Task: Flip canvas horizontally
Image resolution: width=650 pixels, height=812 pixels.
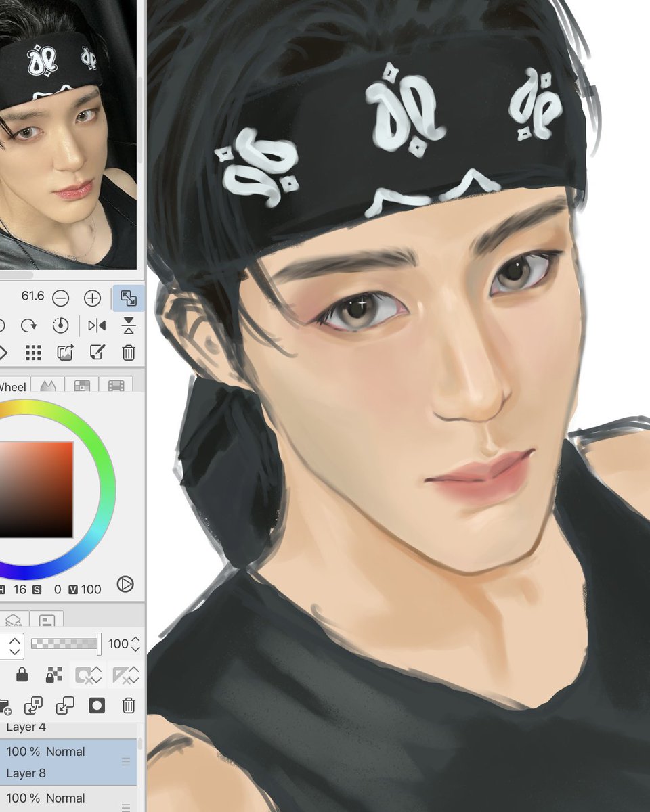Action: 97,326
